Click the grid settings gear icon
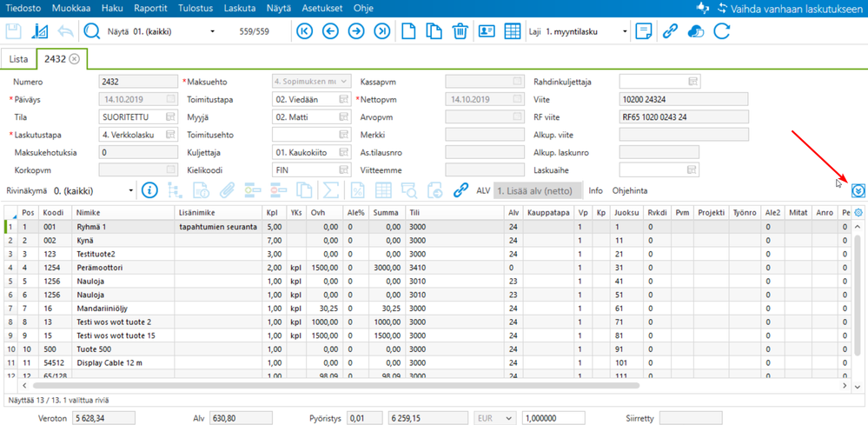The height and width of the screenshot is (425, 868). click(858, 212)
